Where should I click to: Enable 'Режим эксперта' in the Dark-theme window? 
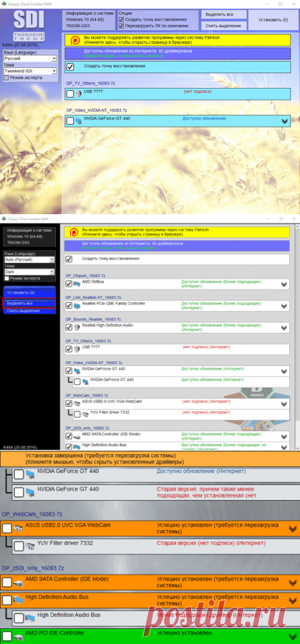tap(6, 278)
